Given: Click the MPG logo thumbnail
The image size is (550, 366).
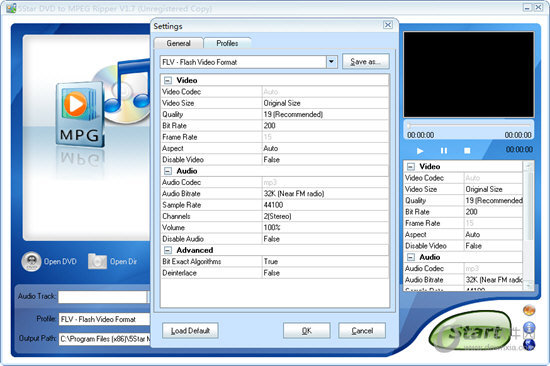Looking at the screenshot, I should pyautogui.click(x=81, y=114).
